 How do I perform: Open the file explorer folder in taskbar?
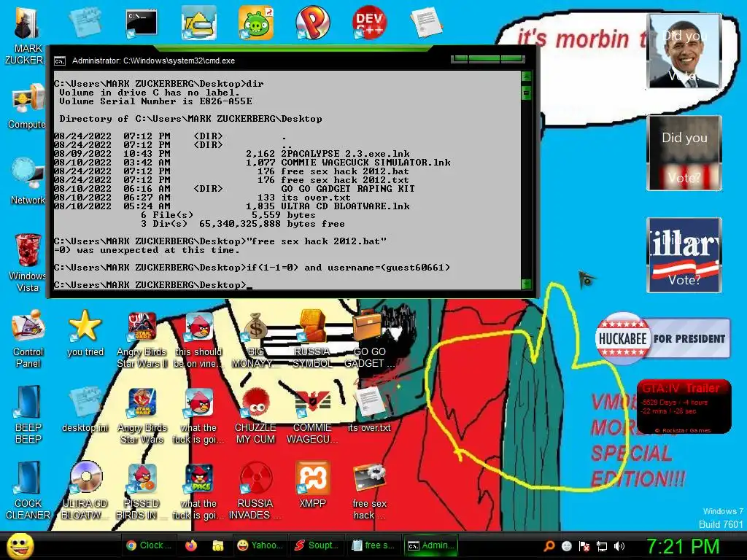217,545
